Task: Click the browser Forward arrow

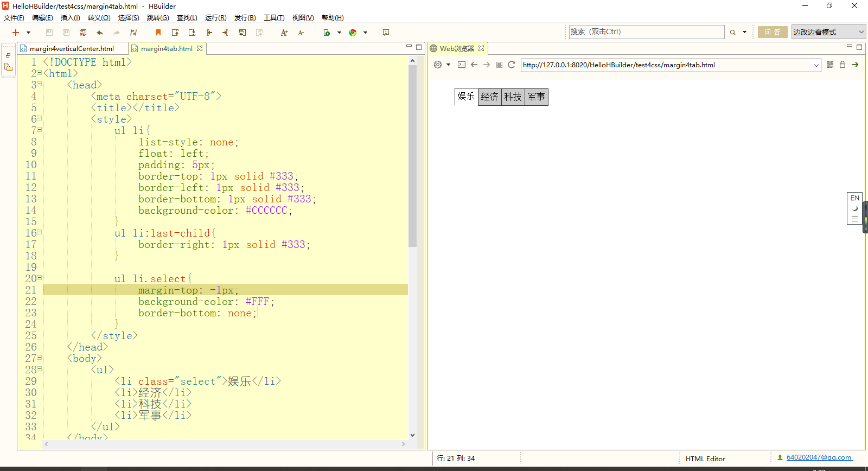Action: tap(487, 65)
